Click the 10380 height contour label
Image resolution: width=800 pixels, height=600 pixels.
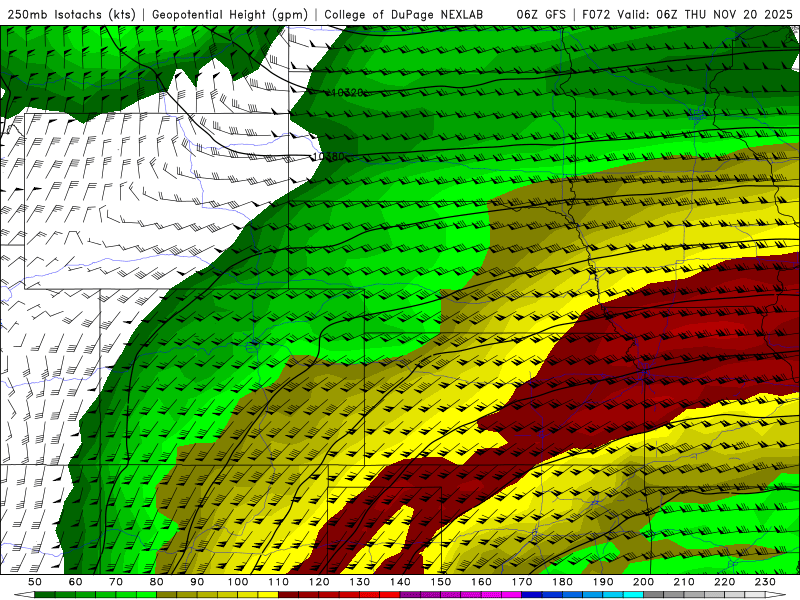329,156
